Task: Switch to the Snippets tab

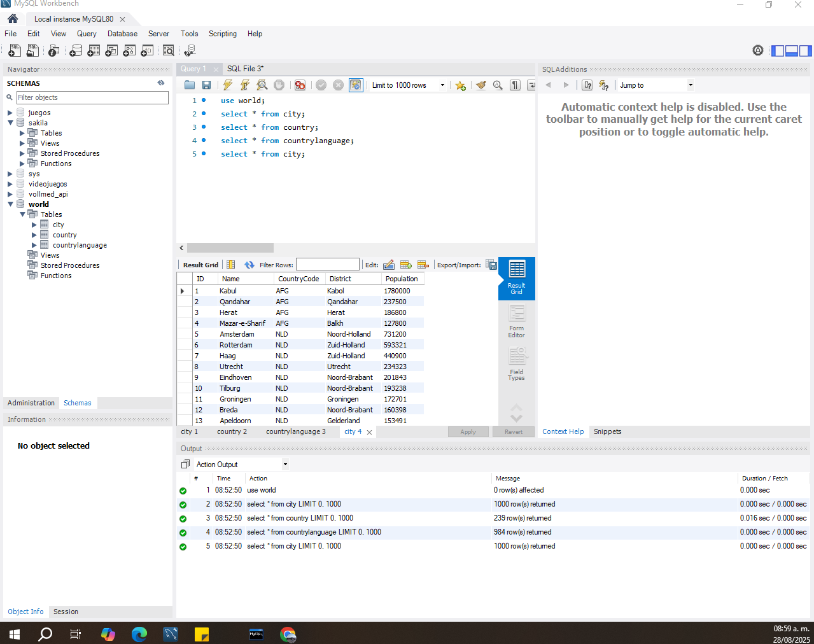Action: (x=607, y=431)
